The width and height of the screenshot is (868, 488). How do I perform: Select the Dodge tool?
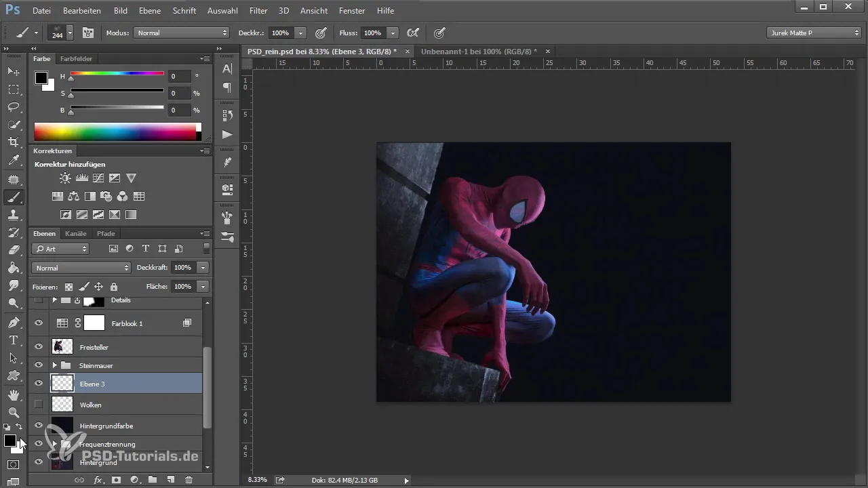(14, 303)
